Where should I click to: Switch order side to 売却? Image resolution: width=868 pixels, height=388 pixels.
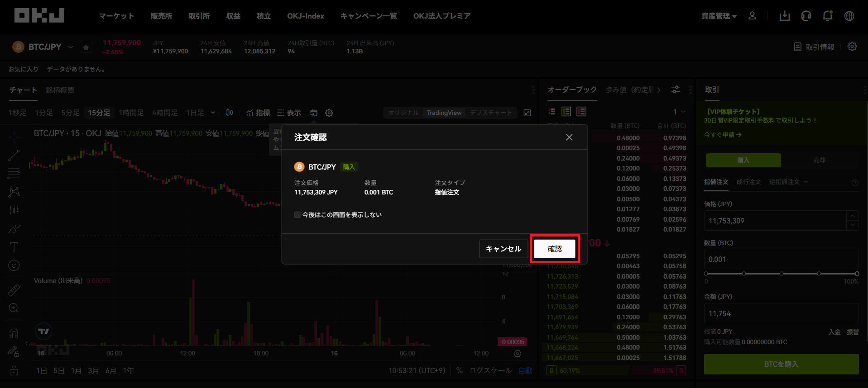pyautogui.click(x=820, y=160)
